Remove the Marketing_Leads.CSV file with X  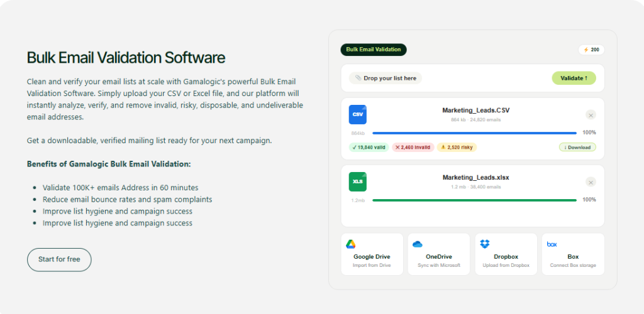point(591,115)
